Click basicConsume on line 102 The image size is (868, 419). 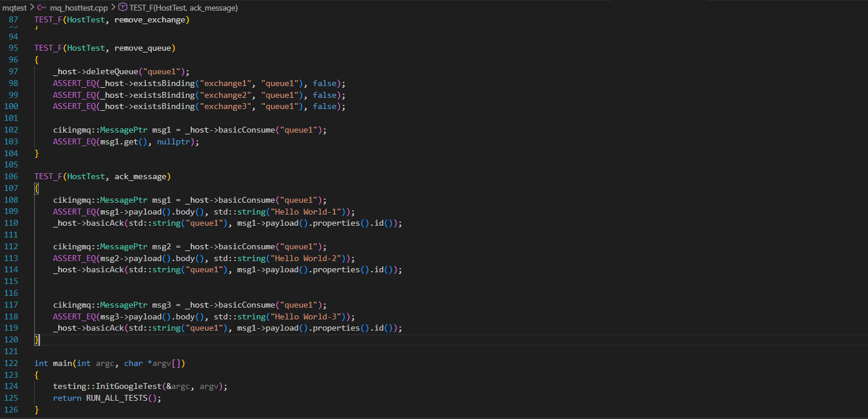point(246,130)
